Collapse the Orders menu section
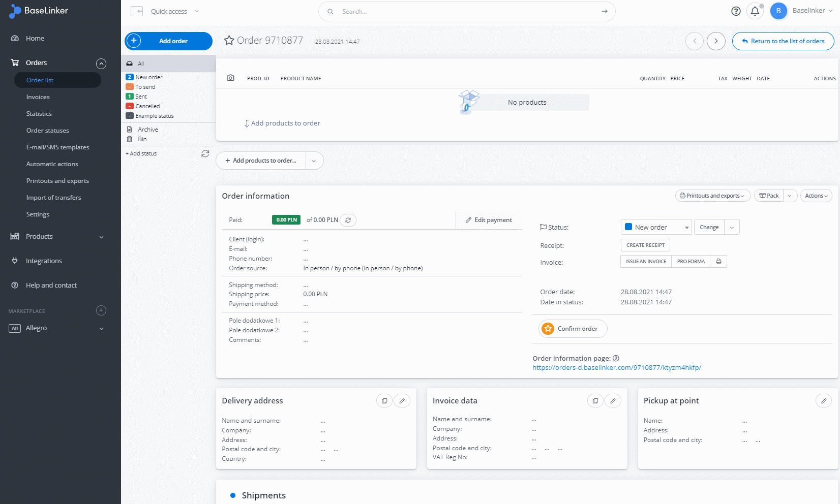 tap(101, 64)
